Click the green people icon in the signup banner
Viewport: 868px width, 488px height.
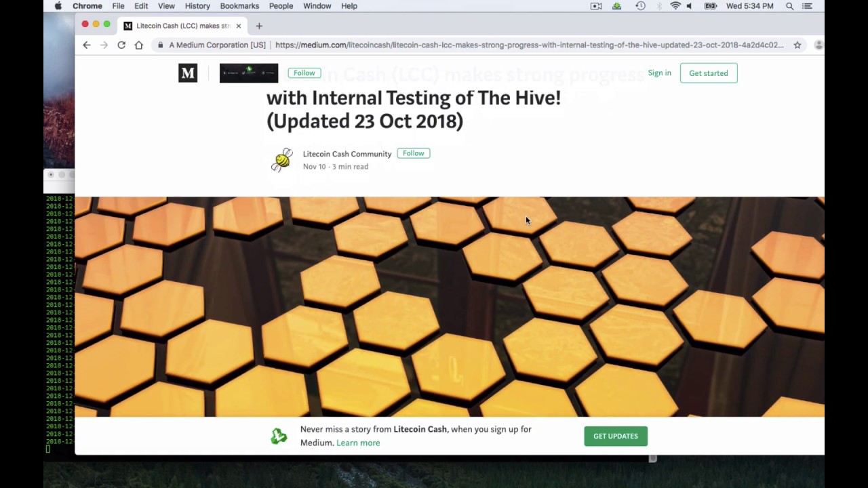279,436
